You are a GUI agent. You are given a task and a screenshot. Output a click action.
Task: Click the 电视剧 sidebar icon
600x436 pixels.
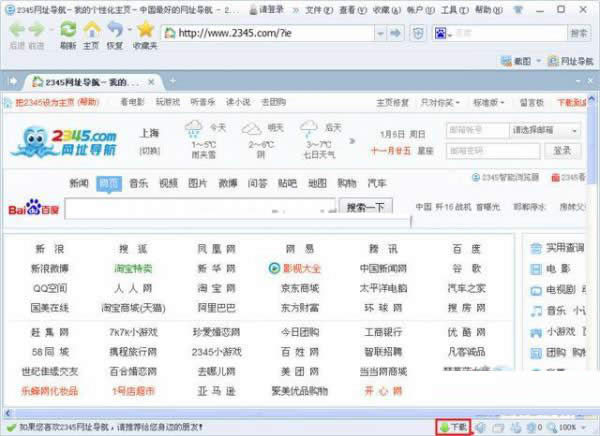click(x=536, y=290)
